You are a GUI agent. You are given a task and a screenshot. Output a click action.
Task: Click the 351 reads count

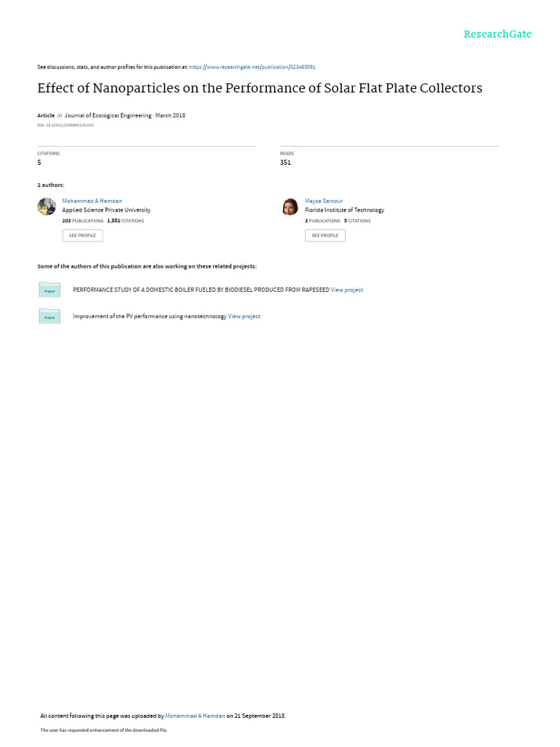tap(285, 163)
